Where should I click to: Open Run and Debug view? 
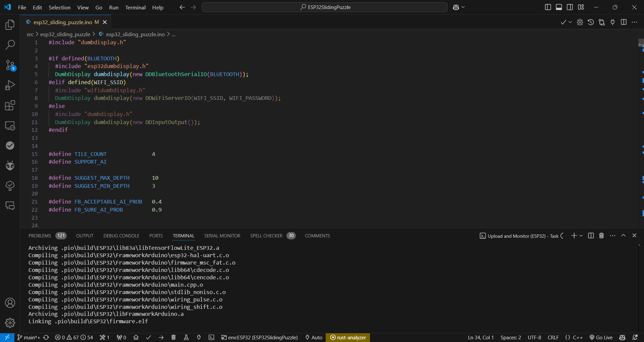click(10, 85)
